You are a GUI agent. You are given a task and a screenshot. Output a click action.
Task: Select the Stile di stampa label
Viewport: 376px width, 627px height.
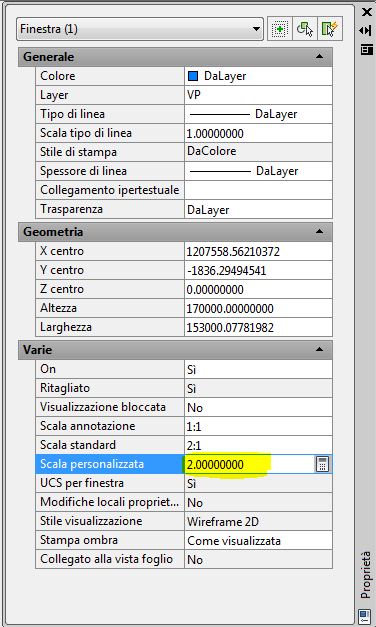click(x=78, y=152)
